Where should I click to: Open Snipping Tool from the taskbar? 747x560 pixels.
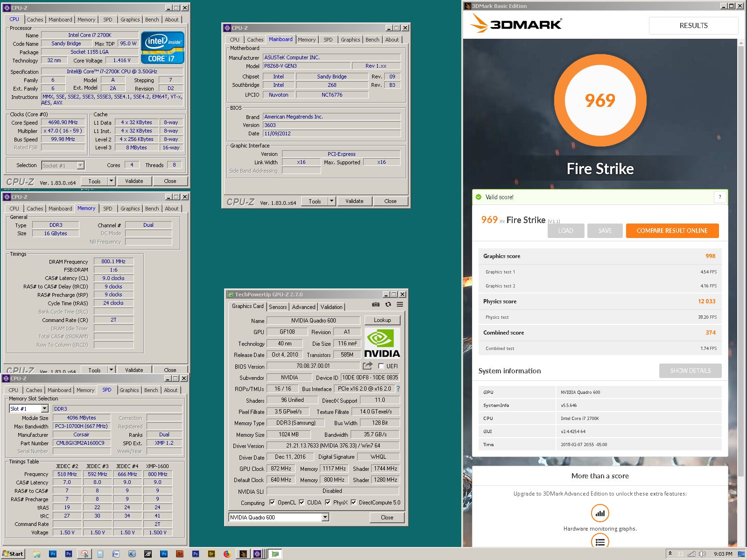[x=85, y=554]
